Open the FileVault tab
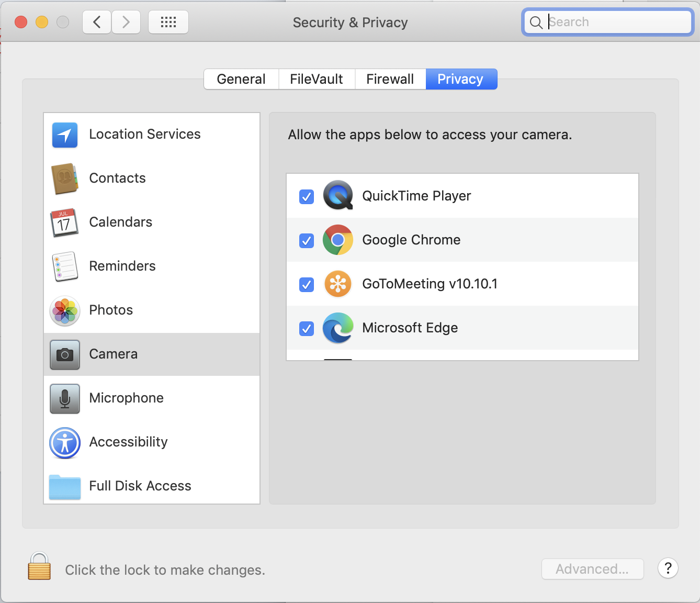 tap(317, 79)
